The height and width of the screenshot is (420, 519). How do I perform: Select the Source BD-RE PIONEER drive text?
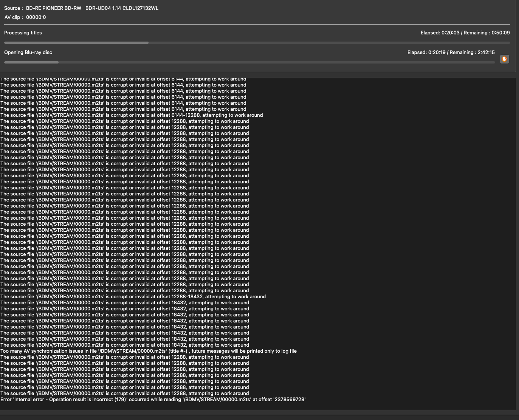tap(92, 8)
